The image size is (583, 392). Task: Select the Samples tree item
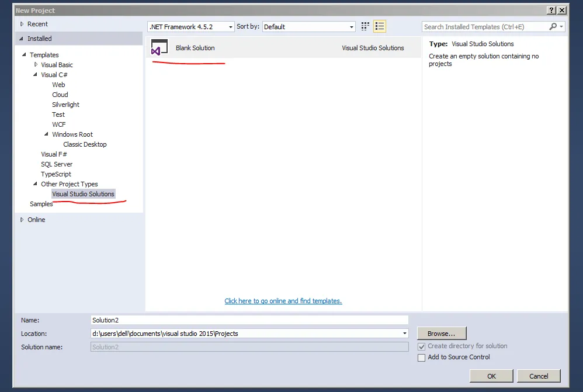[x=41, y=204]
